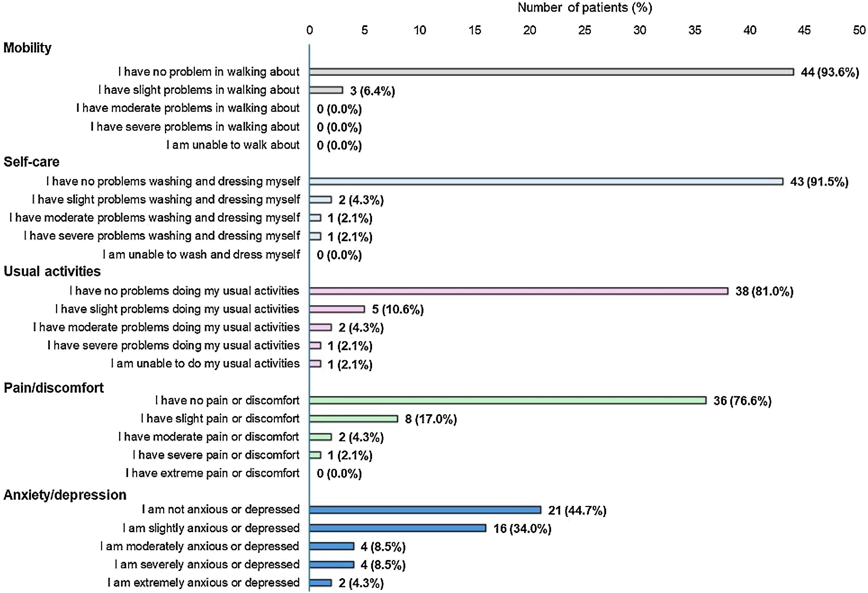The width and height of the screenshot is (868, 593).
Task: Select the green bar labeled 36 (76.6%)
Action: pyautogui.click(x=508, y=400)
